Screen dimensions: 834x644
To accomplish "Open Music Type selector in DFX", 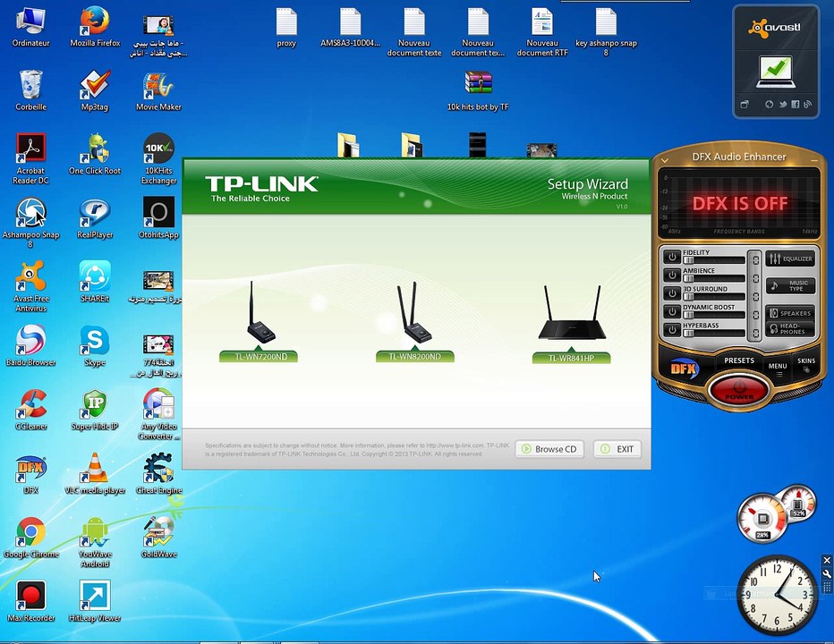I will [x=790, y=285].
